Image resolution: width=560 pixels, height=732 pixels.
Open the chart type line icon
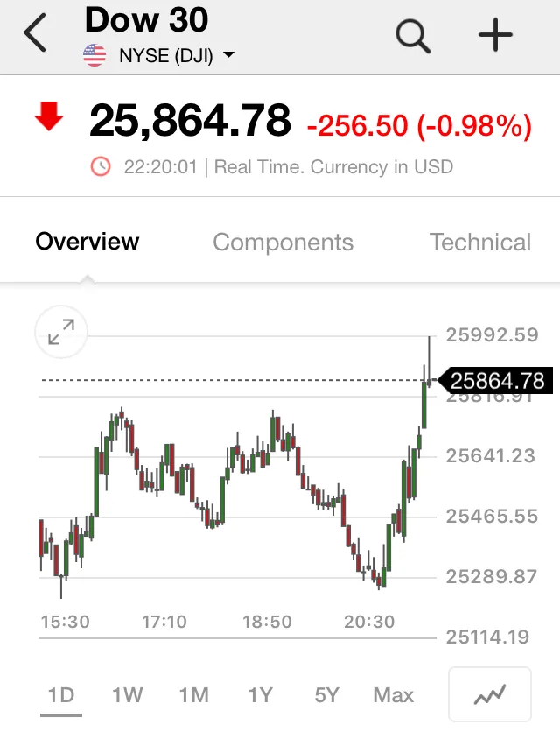(490, 694)
